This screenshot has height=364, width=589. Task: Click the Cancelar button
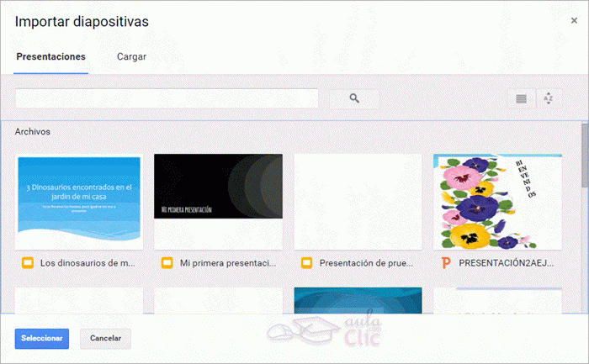pyautogui.click(x=105, y=338)
